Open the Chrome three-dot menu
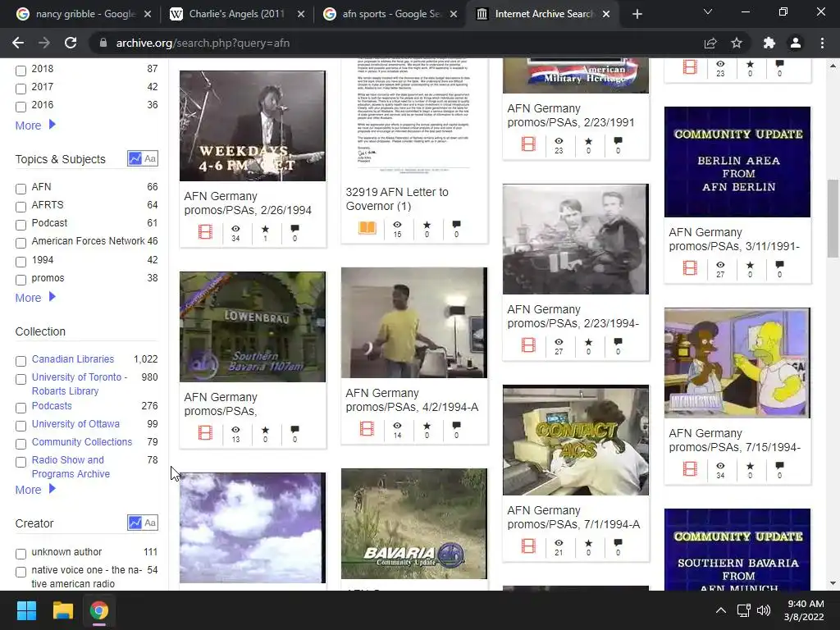 [x=822, y=43]
